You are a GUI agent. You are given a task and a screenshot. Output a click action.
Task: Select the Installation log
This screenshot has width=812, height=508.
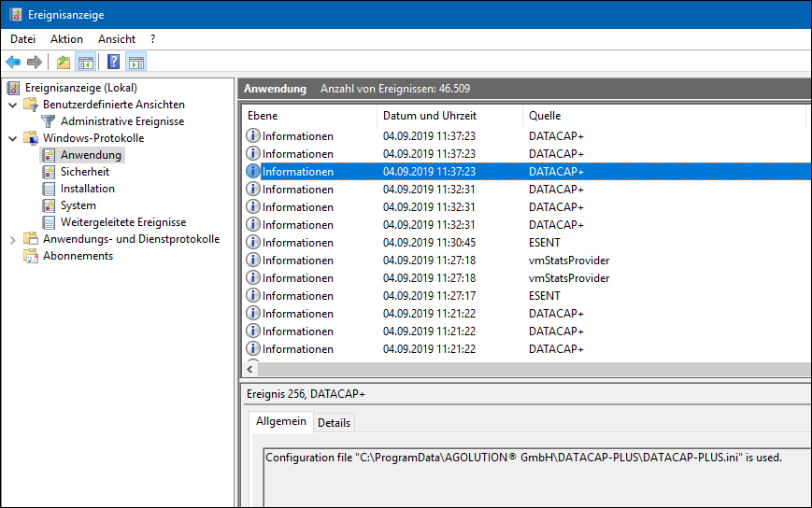click(88, 189)
